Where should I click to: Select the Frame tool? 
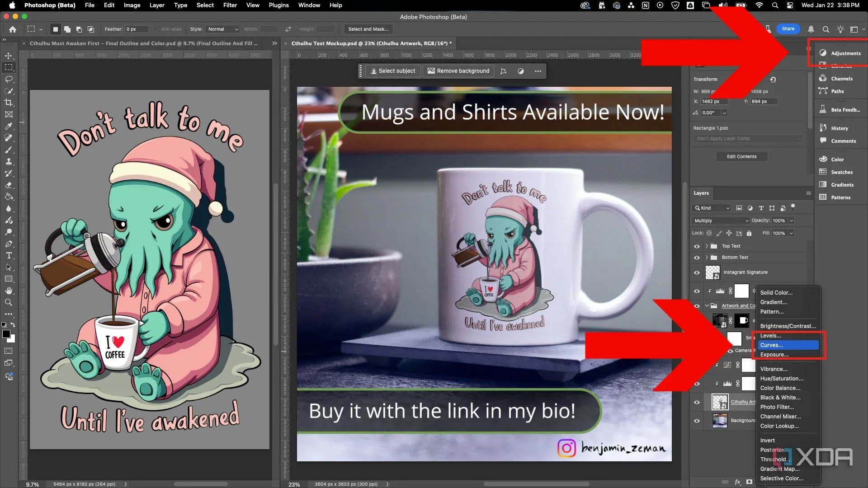coord(9,114)
